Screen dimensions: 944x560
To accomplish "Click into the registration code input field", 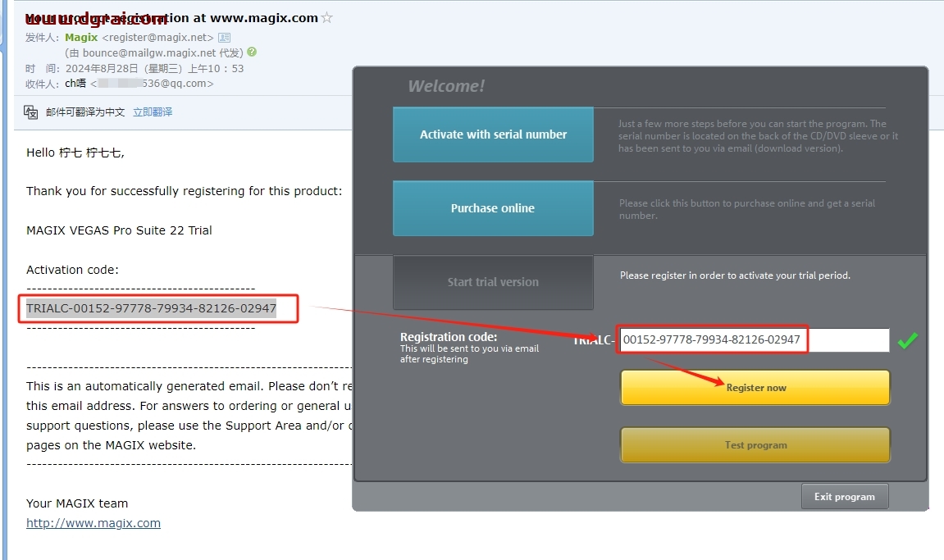I will (x=755, y=339).
